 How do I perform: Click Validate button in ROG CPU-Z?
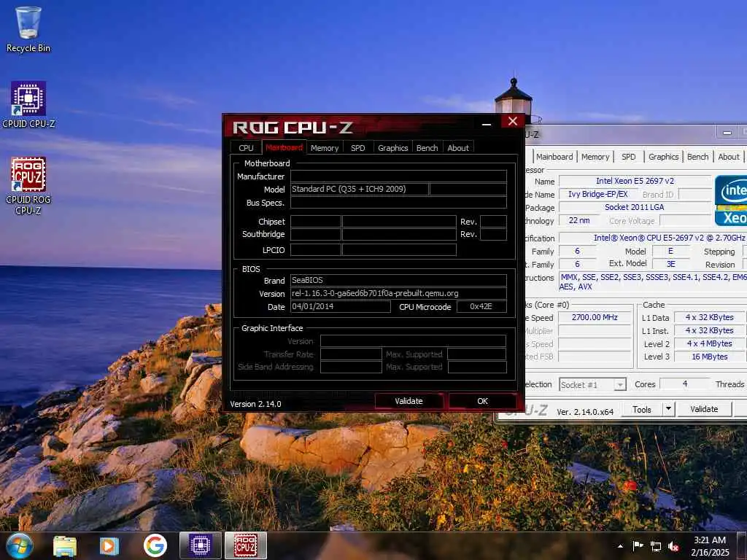coord(409,401)
